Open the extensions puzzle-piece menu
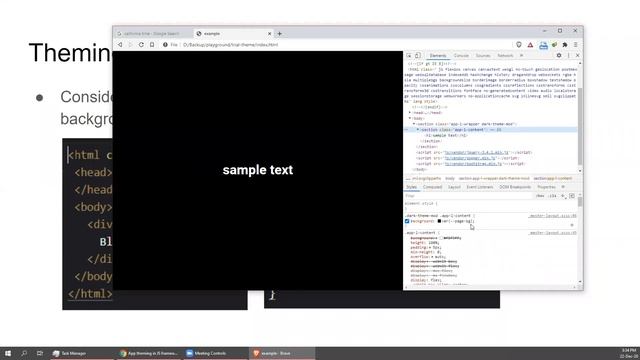Screen dimensions: 640x360 [x=565, y=44]
